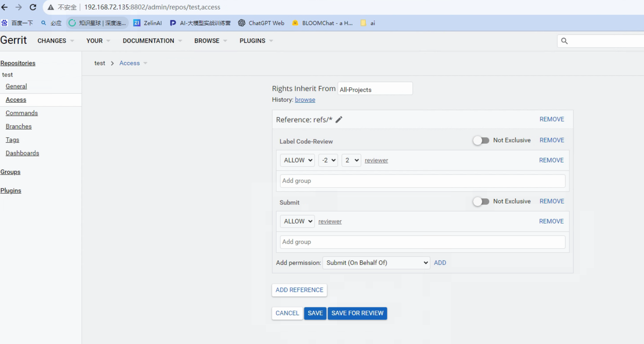Toggle Exclusive switch for Label Code-Review
The image size is (644, 344).
(x=481, y=141)
